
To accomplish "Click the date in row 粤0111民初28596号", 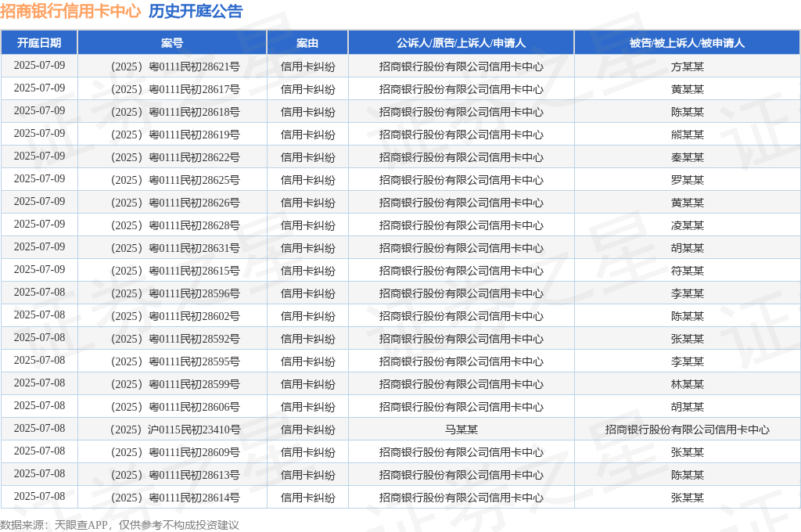I will pos(39,293).
